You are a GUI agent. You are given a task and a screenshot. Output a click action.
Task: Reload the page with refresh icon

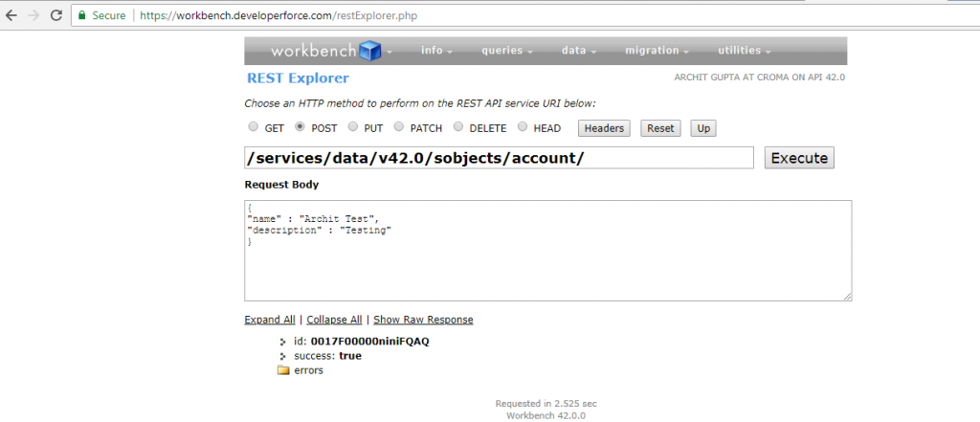[56, 15]
